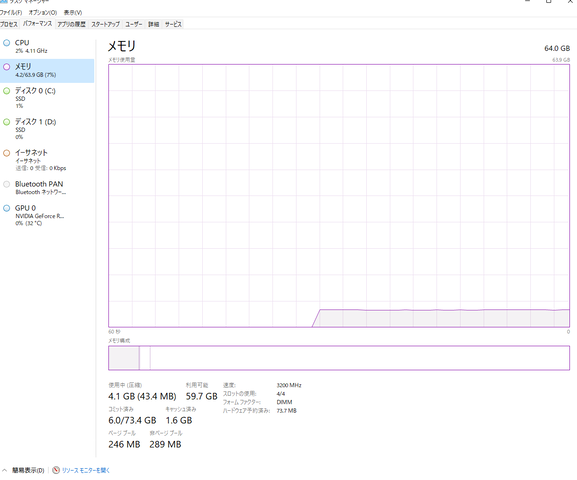
Task: Open the 表示(V) menu
Action: click(x=72, y=13)
